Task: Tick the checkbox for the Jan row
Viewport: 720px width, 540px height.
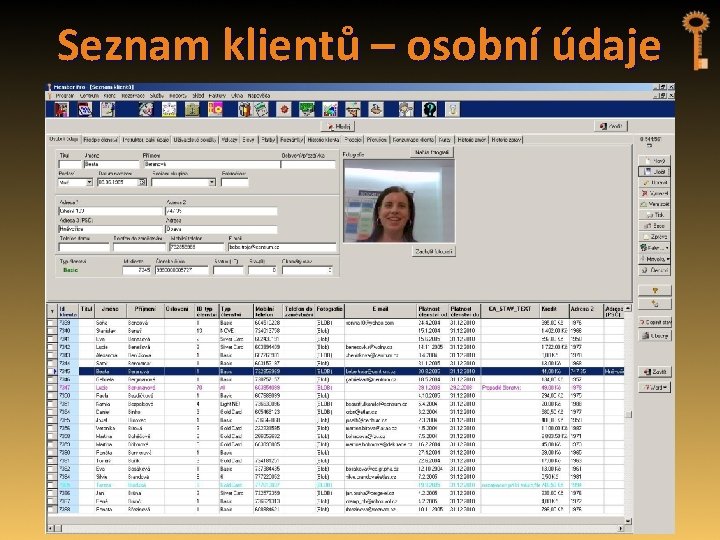Action: point(51,493)
